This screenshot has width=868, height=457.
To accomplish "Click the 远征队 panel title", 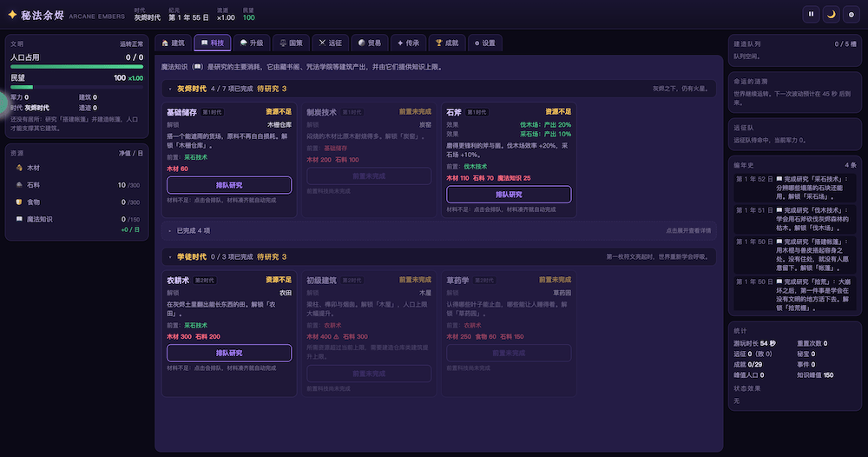I will [744, 128].
